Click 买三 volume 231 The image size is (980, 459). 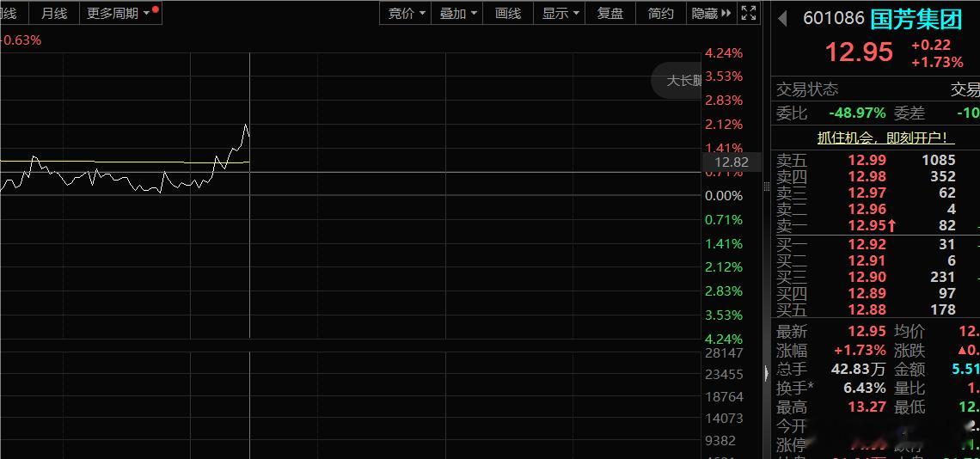942,277
